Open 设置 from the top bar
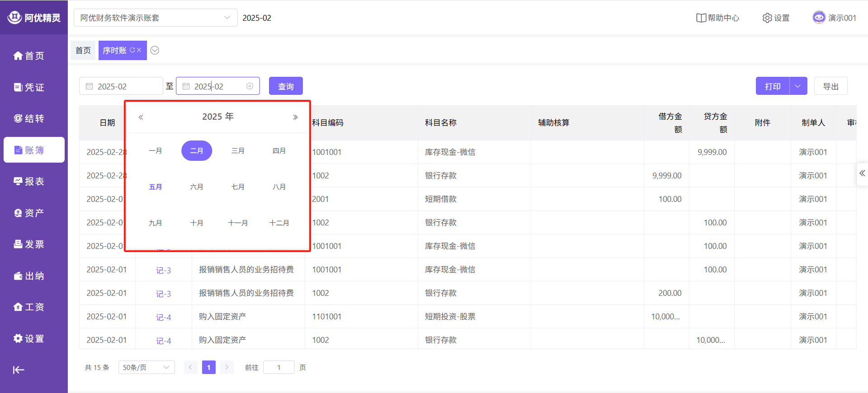 (776, 18)
